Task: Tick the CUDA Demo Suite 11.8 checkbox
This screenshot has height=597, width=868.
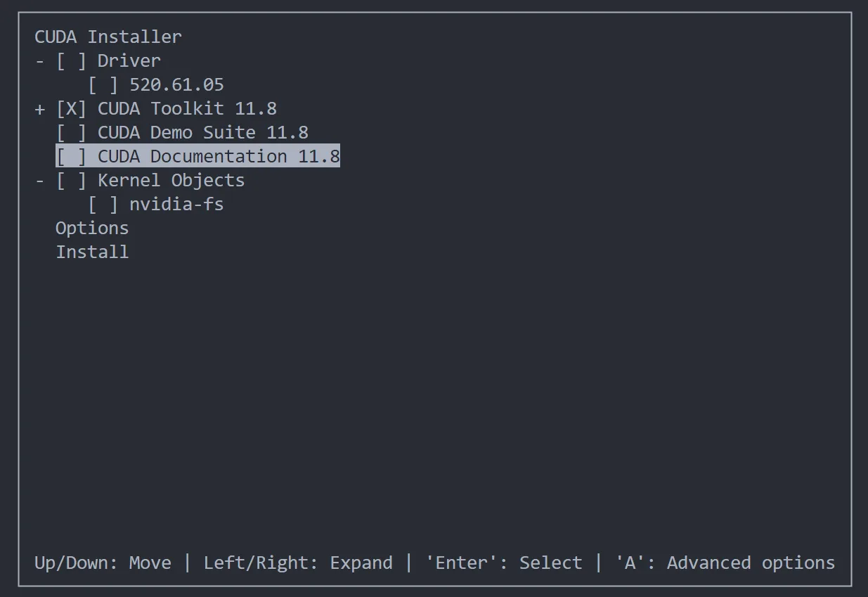Action: click(71, 133)
